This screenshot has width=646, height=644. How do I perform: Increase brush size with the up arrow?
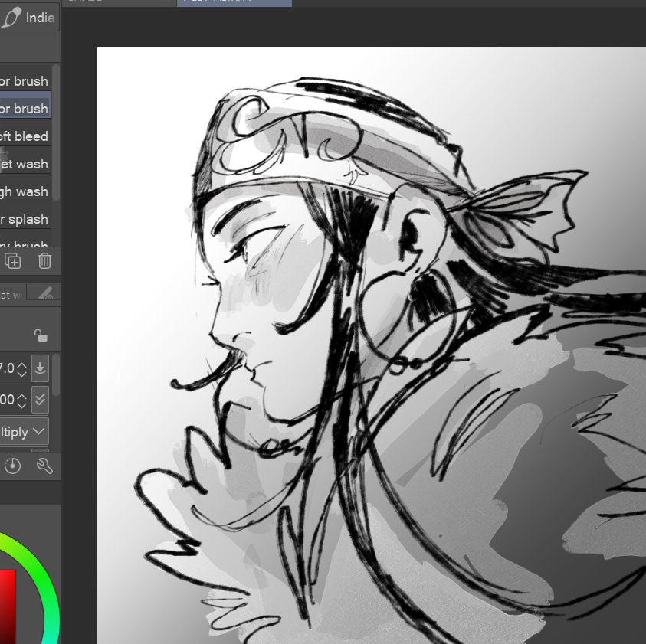click(x=21, y=364)
